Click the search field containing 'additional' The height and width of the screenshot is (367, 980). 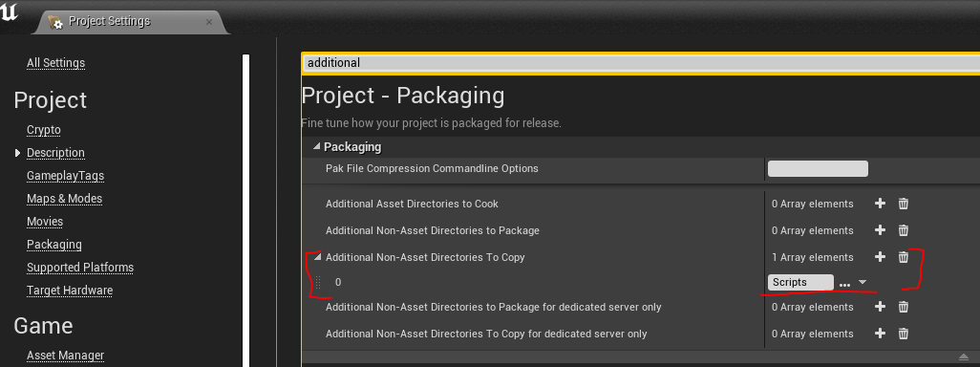click(641, 62)
